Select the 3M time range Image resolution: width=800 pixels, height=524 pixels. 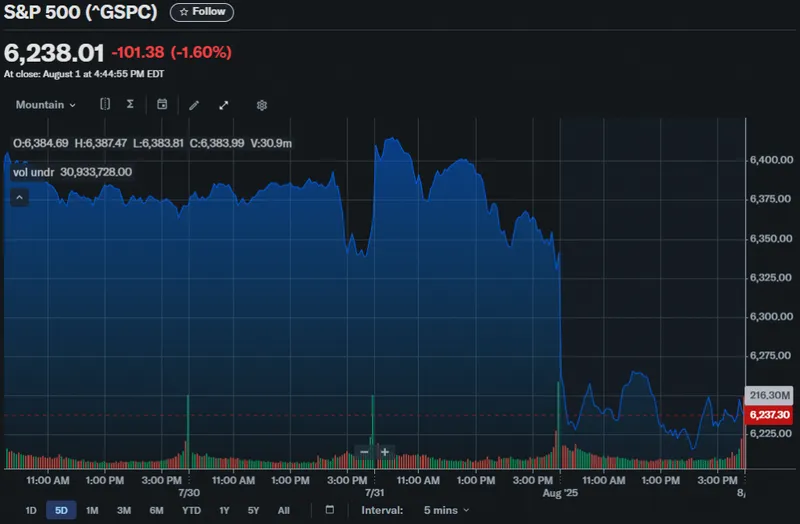[124, 510]
